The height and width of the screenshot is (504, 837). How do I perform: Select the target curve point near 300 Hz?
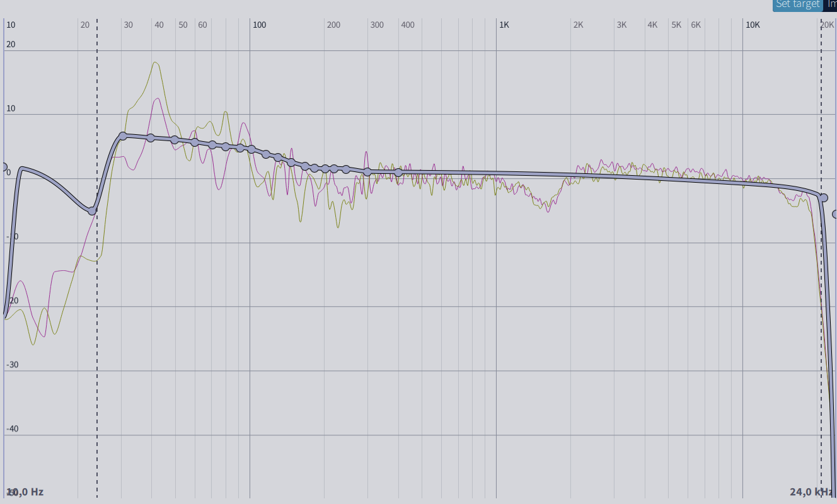(367, 171)
